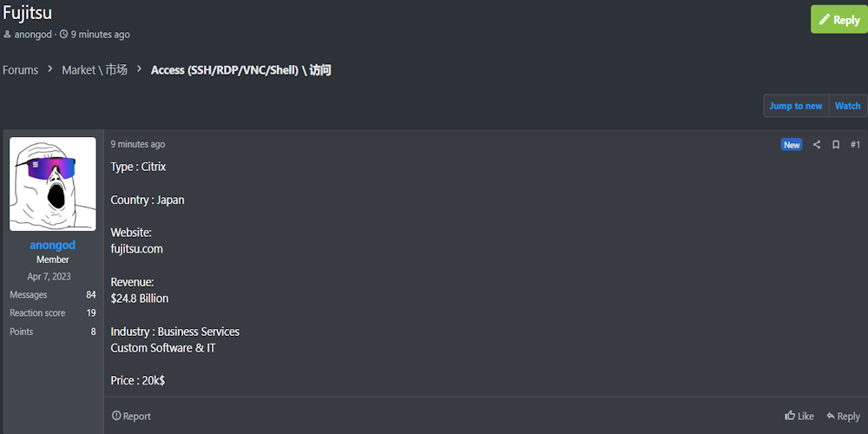This screenshot has width=868, height=434.
Task: Click the share icon on the post
Action: 816,145
